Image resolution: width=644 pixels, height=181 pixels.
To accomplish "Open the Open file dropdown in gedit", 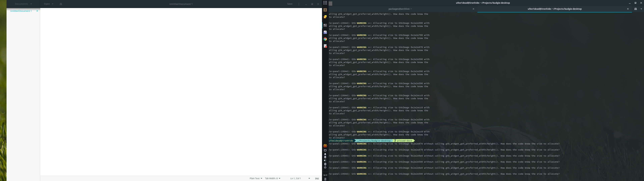I will click(x=49, y=4).
